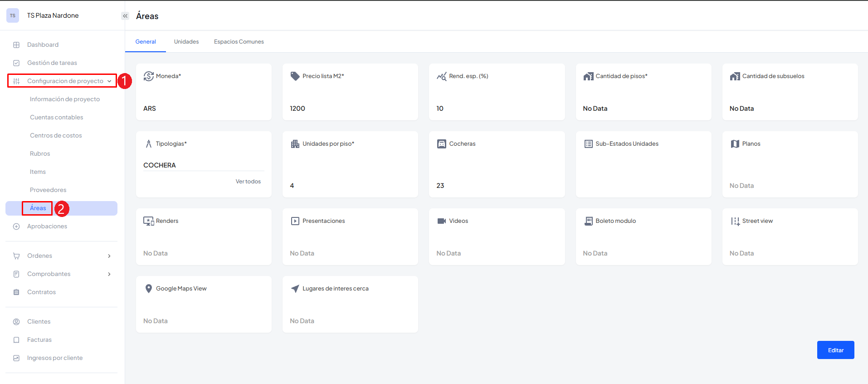
Task: Expand the Ordenes submenu
Action: point(109,256)
